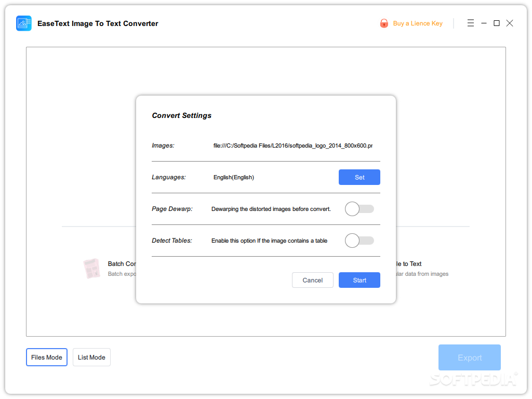532x399 pixels.
Task: Click the Languages label
Action: tap(169, 178)
